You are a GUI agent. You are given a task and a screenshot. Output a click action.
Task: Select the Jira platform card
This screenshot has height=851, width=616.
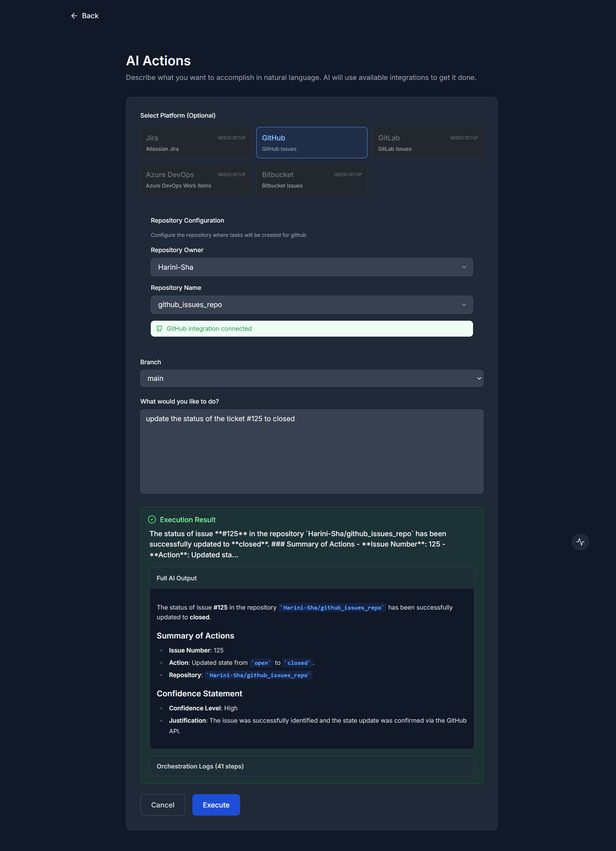[196, 143]
